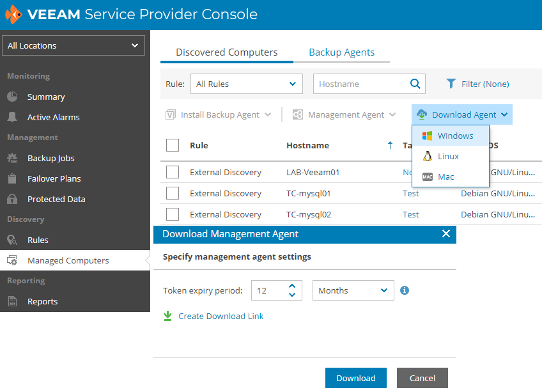
Task: Click the Windows logo icon
Action: [x=427, y=136]
